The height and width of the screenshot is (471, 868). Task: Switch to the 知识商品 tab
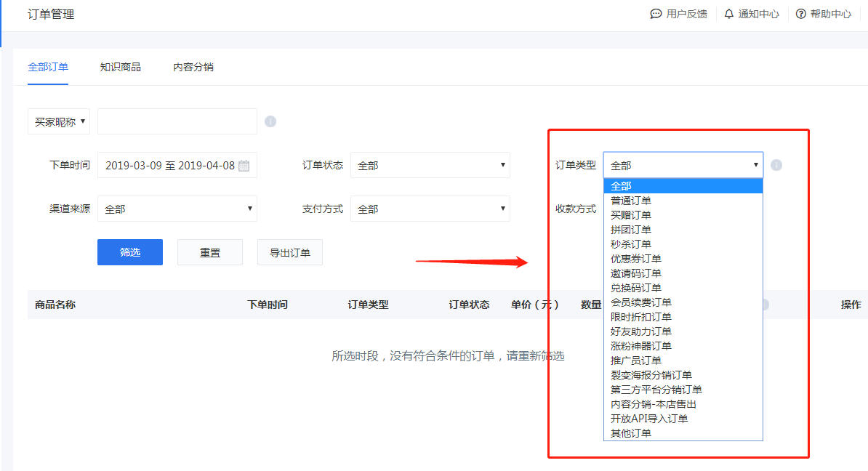(121, 67)
